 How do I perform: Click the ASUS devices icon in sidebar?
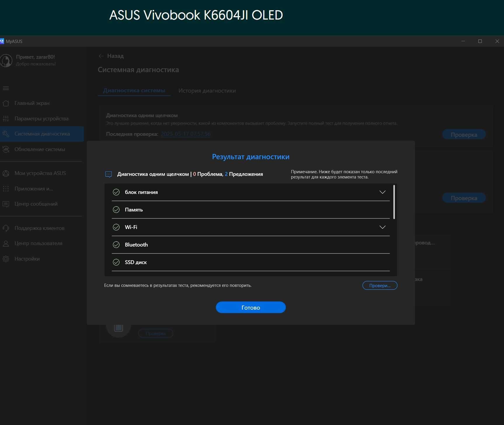(x=6, y=173)
